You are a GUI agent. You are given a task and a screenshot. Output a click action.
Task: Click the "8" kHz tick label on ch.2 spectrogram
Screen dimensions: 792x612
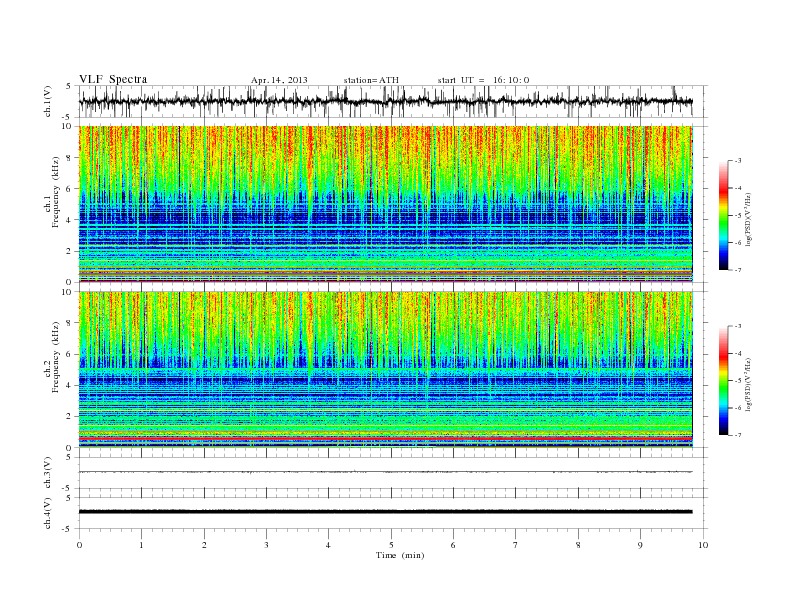click(x=70, y=323)
